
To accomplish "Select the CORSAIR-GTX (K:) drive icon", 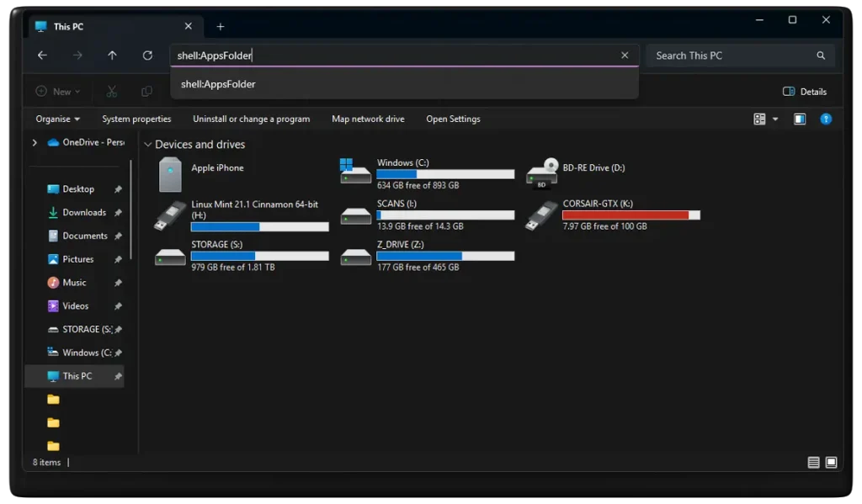I will [x=541, y=215].
